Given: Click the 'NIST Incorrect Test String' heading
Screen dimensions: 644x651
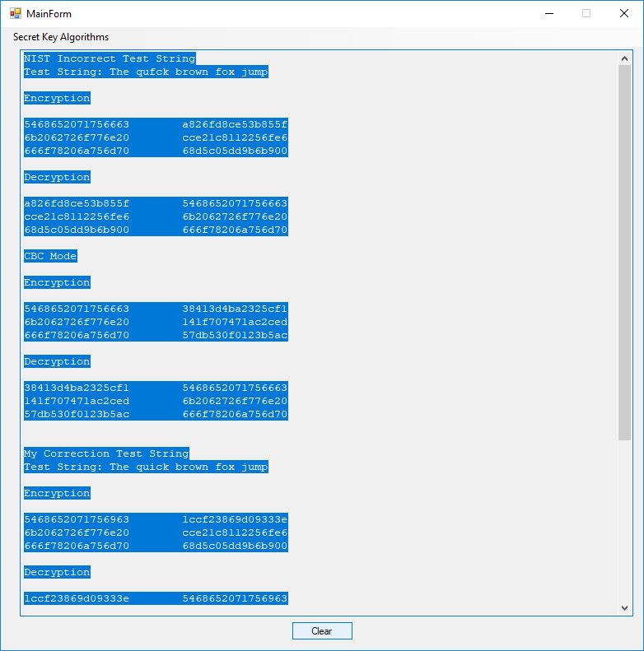Looking at the screenshot, I should (x=110, y=58).
